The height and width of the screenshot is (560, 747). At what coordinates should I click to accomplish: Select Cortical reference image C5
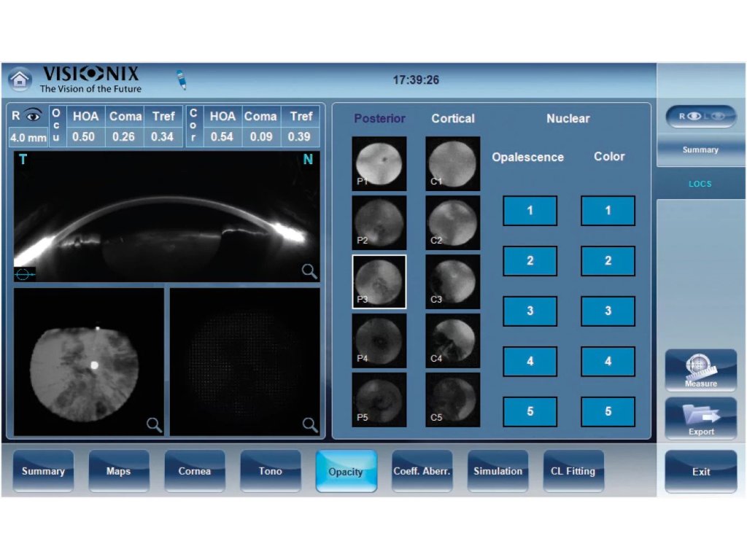click(452, 400)
